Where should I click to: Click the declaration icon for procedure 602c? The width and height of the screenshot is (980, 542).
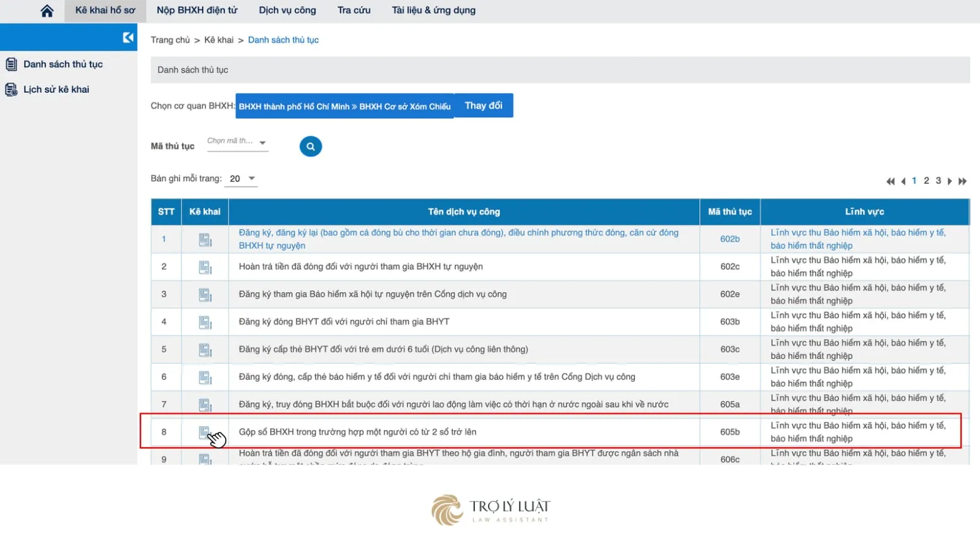205,267
